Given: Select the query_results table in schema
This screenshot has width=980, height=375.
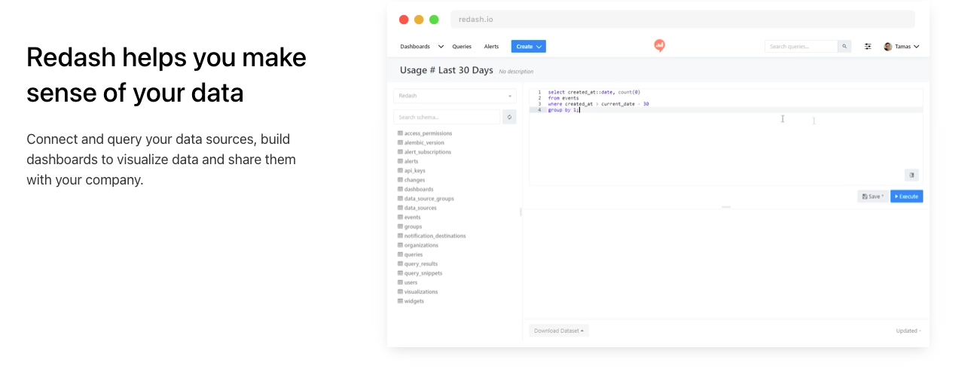Looking at the screenshot, I should click(420, 264).
